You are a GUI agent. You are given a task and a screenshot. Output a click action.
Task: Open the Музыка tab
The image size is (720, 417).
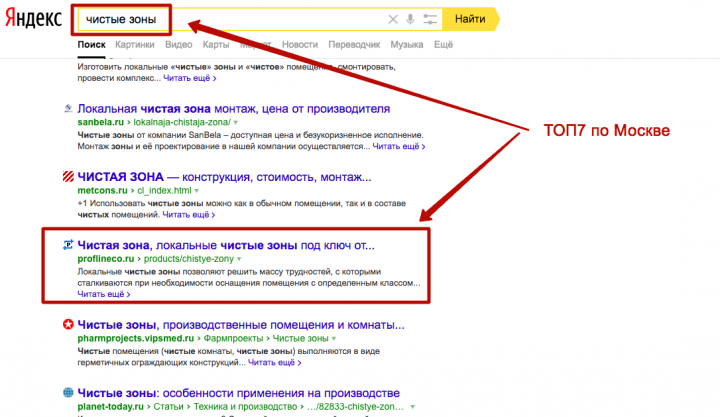coord(407,45)
